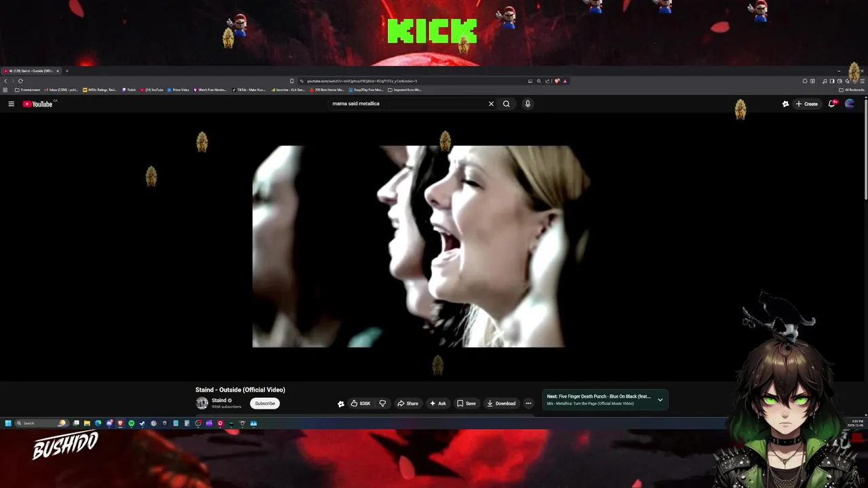Open the All Bookmarks folder

point(852,89)
